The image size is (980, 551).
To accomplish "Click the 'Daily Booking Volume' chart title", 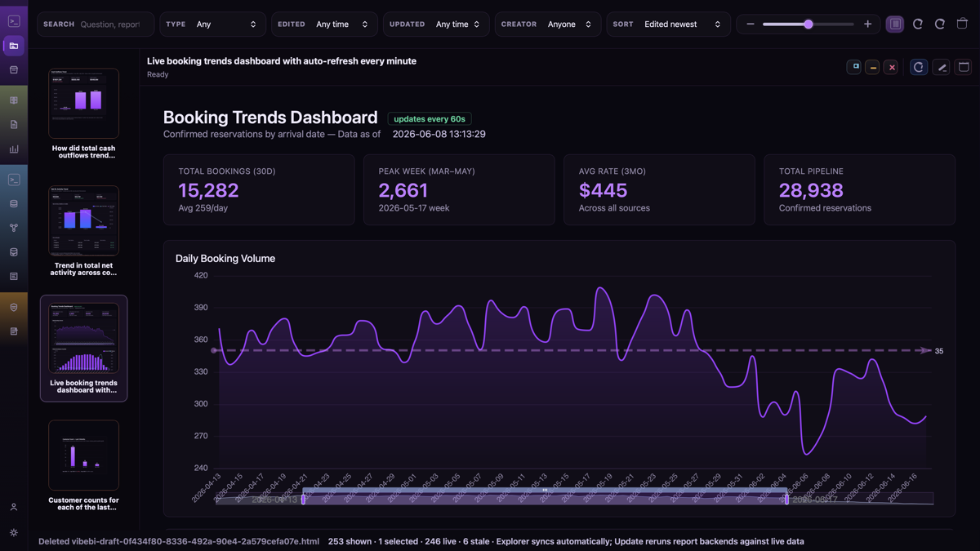I will point(225,259).
